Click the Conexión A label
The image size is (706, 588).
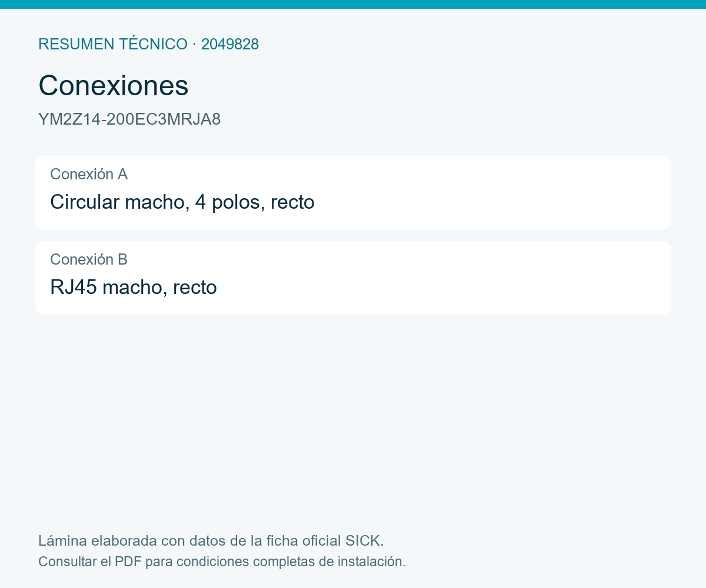(89, 174)
